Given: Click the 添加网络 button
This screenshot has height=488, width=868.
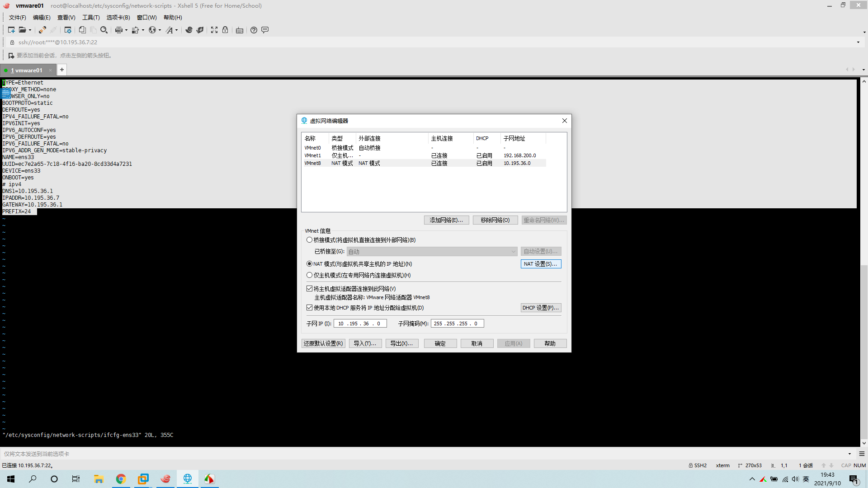Looking at the screenshot, I should point(446,220).
